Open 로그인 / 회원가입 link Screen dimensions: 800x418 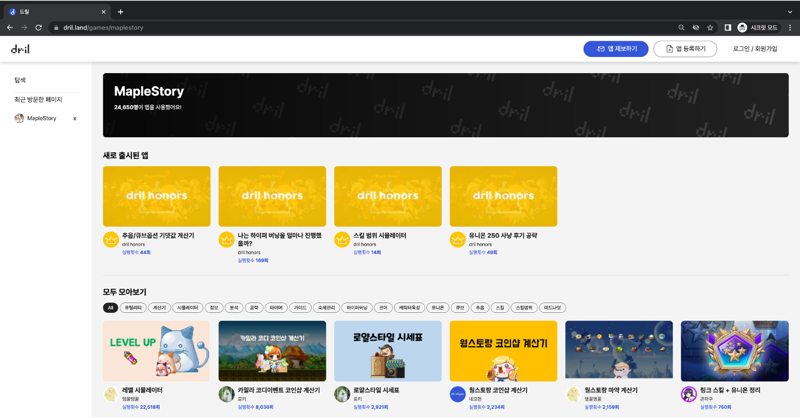[755, 49]
